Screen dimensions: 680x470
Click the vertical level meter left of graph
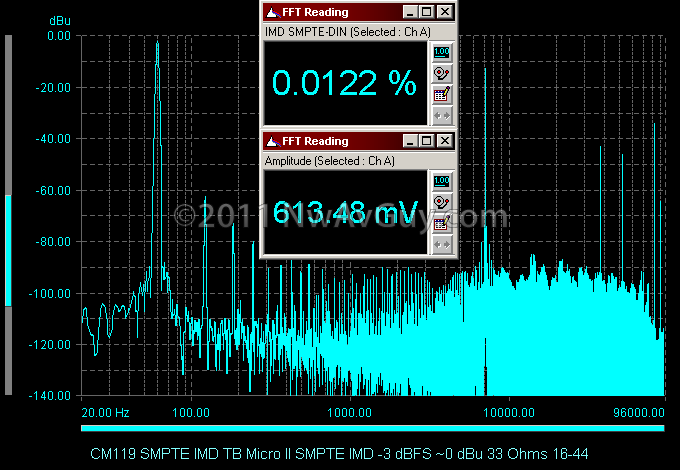pos(9,215)
